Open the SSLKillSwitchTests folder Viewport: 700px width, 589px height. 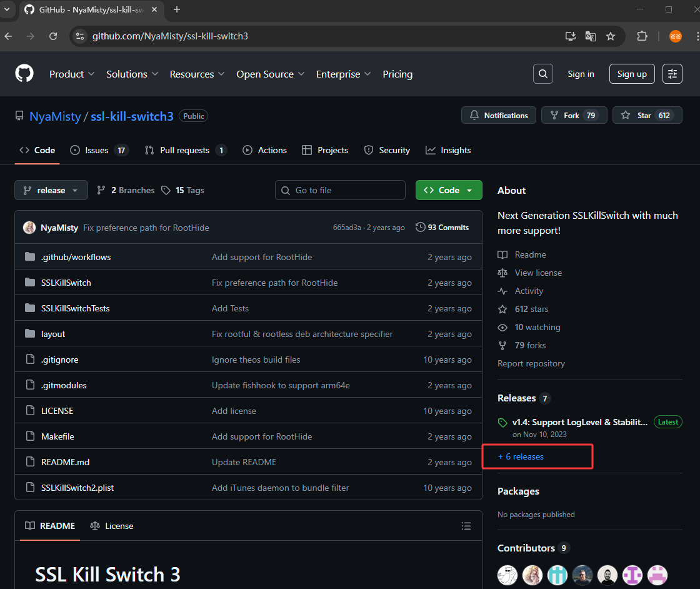point(75,308)
